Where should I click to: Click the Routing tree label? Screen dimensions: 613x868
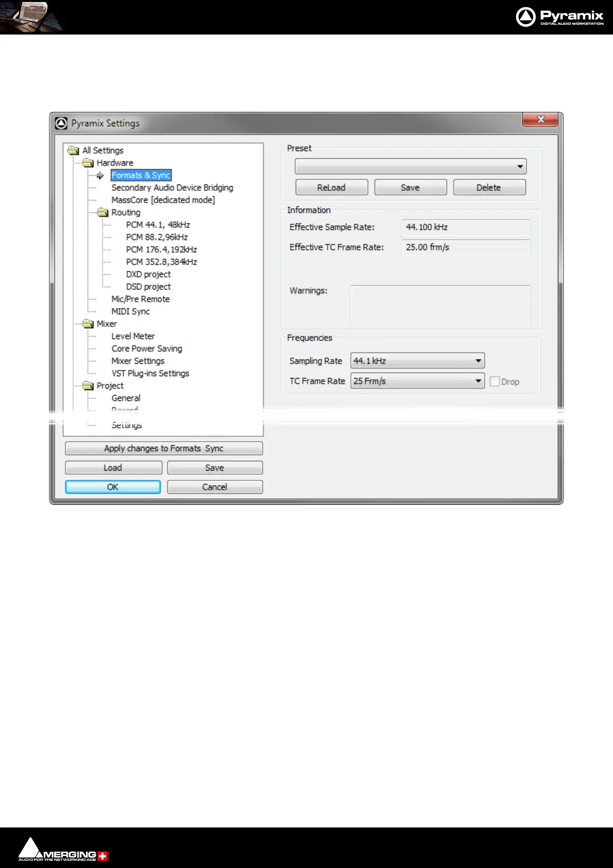[126, 212]
